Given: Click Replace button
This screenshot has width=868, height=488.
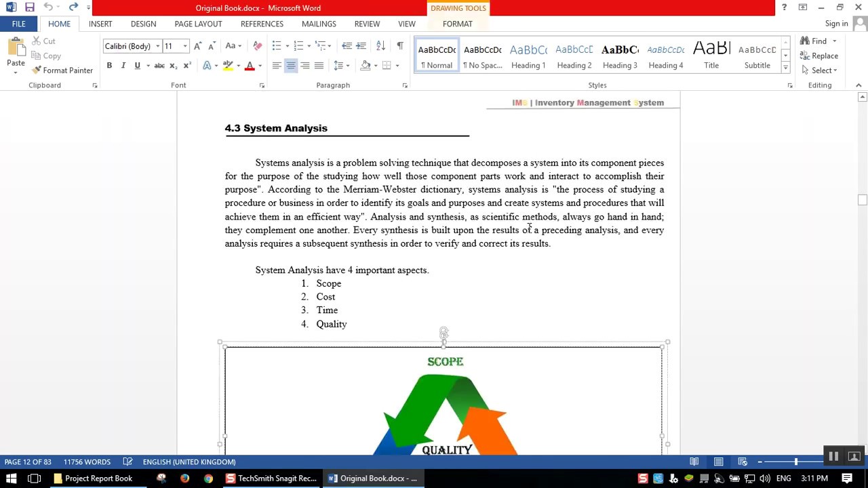Looking at the screenshot, I should coord(819,56).
